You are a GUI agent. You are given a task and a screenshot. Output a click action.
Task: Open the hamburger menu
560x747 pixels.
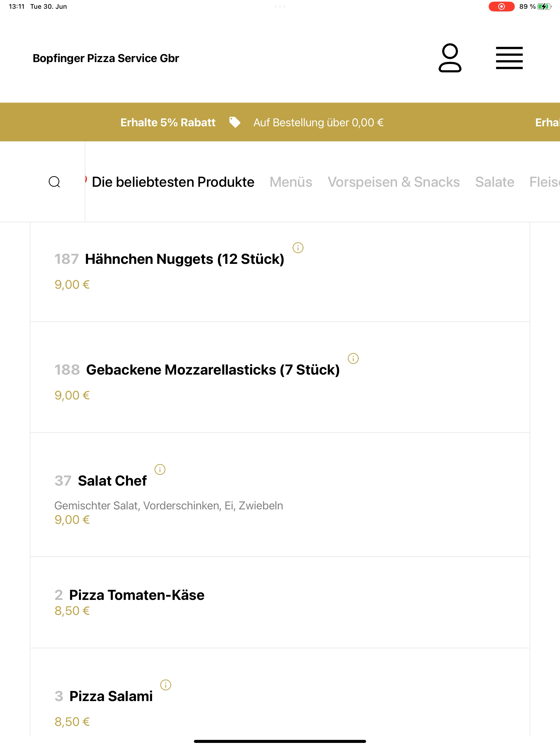point(509,58)
